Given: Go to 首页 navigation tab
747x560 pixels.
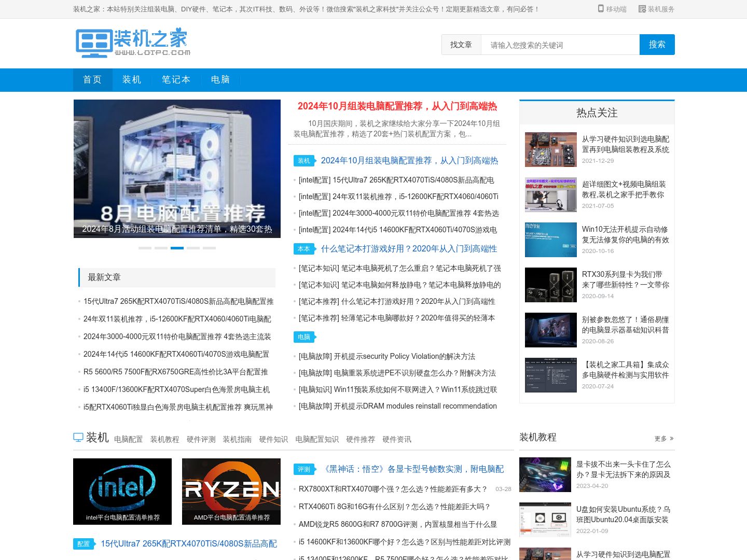Looking at the screenshot, I should tap(93, 80).
